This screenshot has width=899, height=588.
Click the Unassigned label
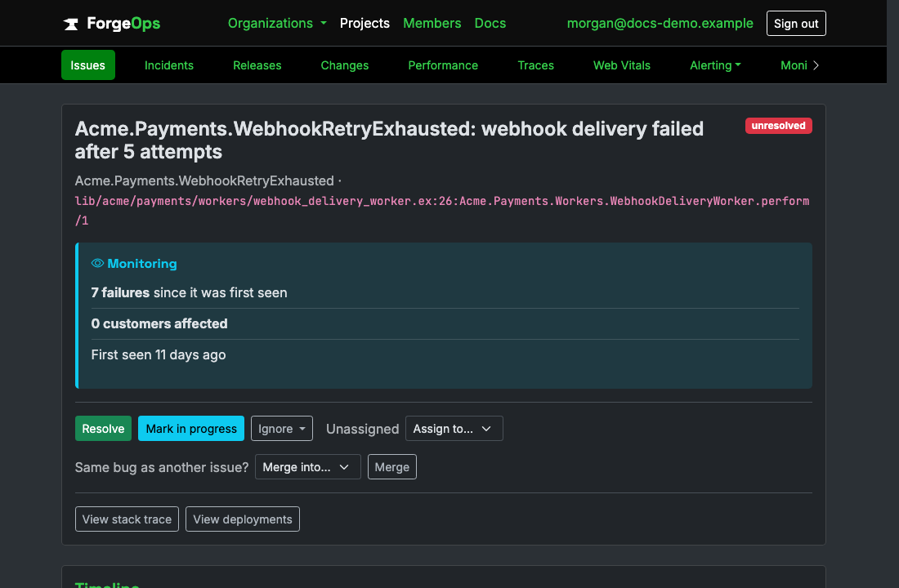pos(362,430)
